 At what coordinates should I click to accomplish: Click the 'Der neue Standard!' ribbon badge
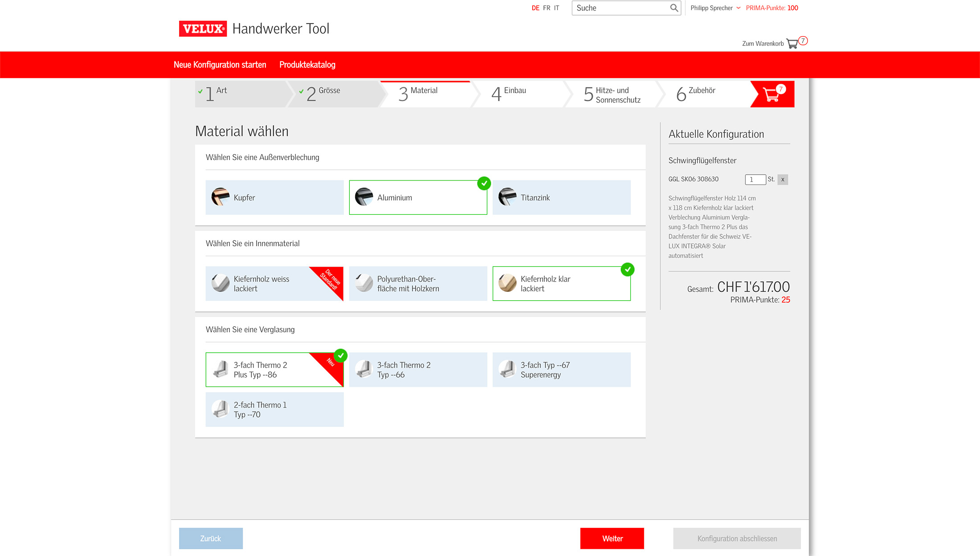pos(331,280)
